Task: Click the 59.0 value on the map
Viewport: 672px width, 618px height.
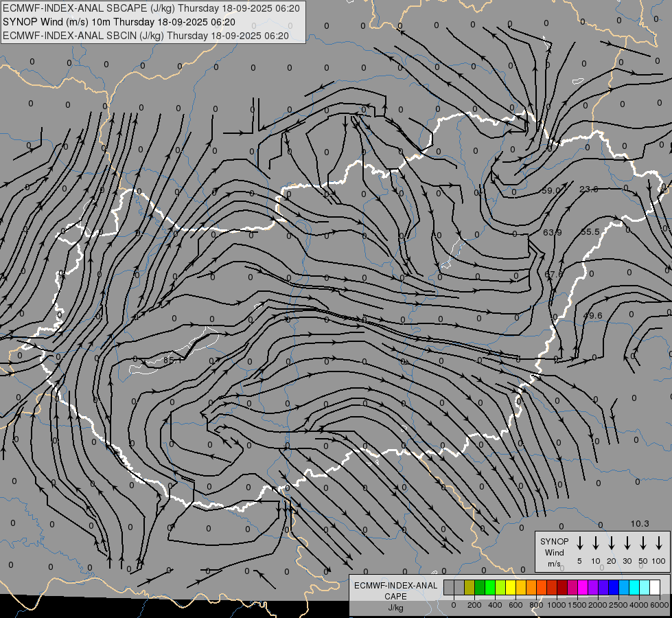Action: coord(551,190)
